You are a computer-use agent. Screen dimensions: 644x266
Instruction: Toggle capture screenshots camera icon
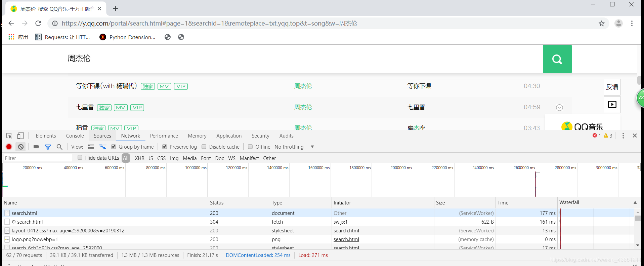pos(36,147)
